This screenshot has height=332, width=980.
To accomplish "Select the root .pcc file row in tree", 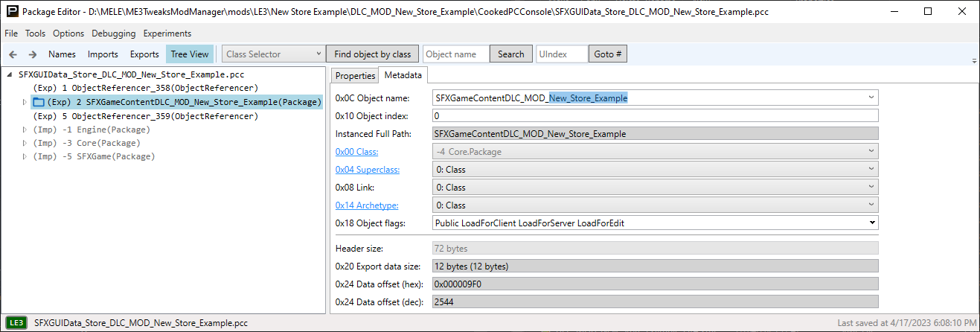I will click(131, 75).
